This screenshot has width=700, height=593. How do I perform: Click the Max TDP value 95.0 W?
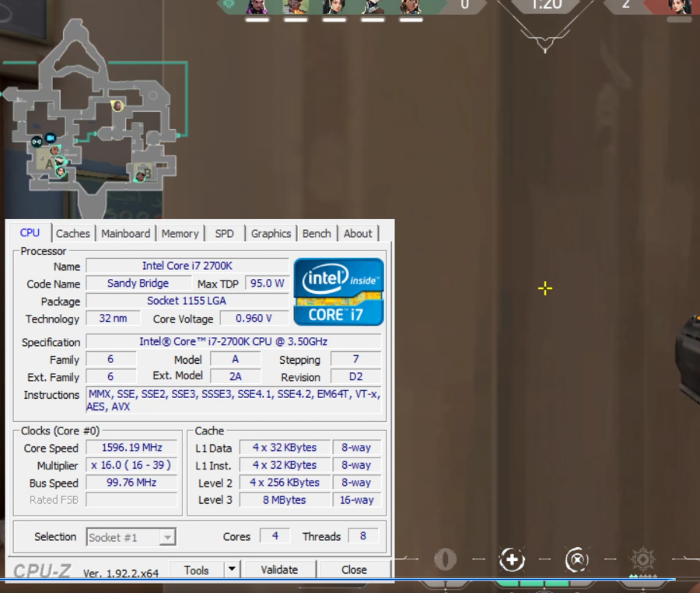(x=267, y=284)
